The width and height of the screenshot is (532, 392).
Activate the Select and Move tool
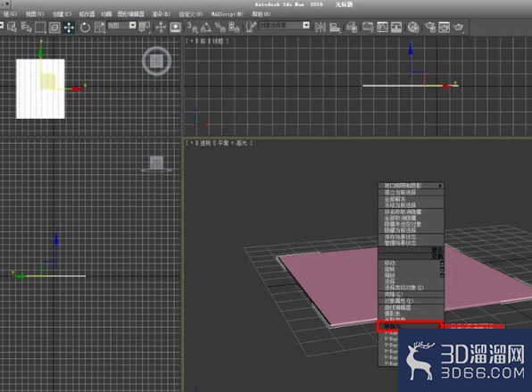pos(69,28)
